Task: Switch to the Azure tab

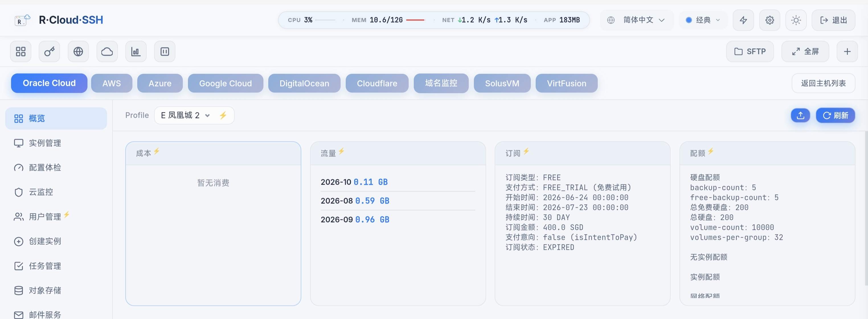Action: pos(160,83)
